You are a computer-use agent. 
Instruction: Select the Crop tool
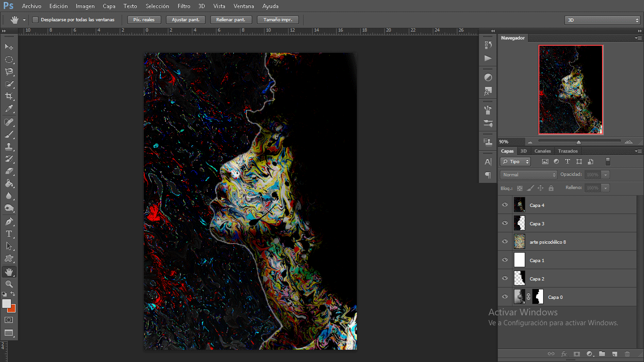8,96
